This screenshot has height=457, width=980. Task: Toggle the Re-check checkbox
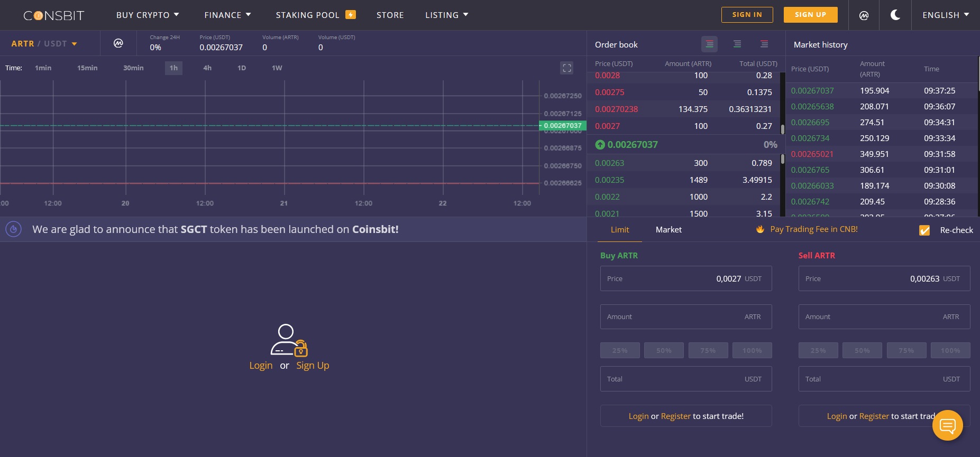point(924,230)
